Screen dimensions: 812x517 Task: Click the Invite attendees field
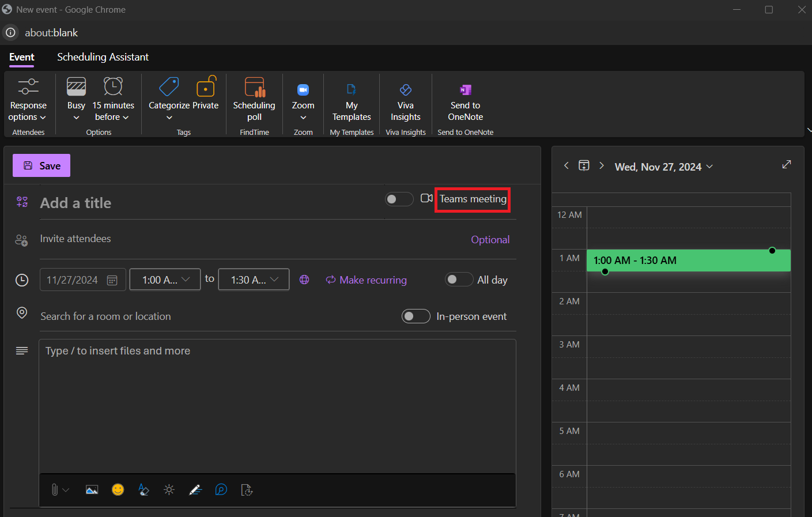(251, 239)
